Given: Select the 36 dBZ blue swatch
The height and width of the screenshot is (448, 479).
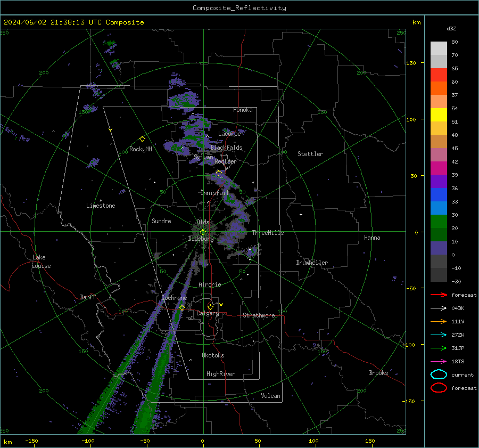Looking at the screenshot, I should point(439,195).
